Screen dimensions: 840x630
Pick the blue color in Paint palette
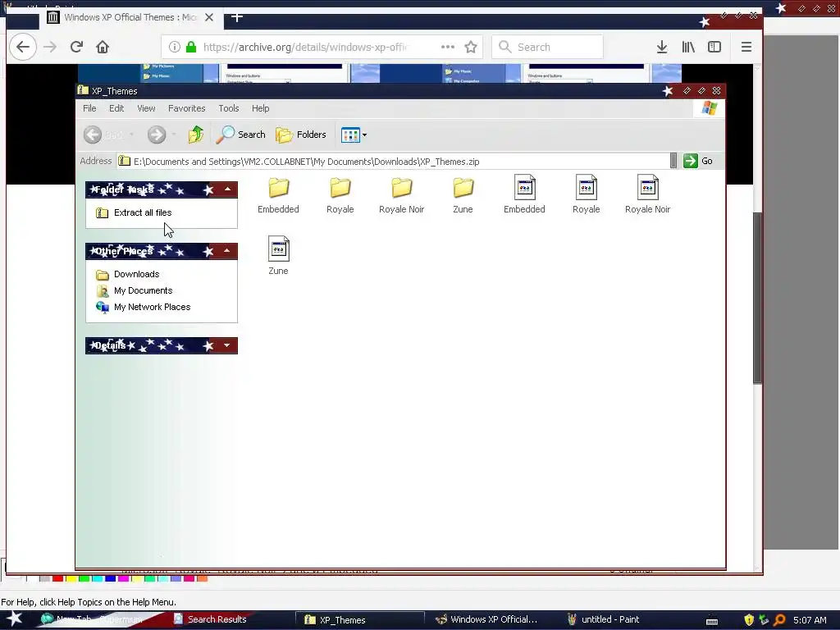pos(111,578)
